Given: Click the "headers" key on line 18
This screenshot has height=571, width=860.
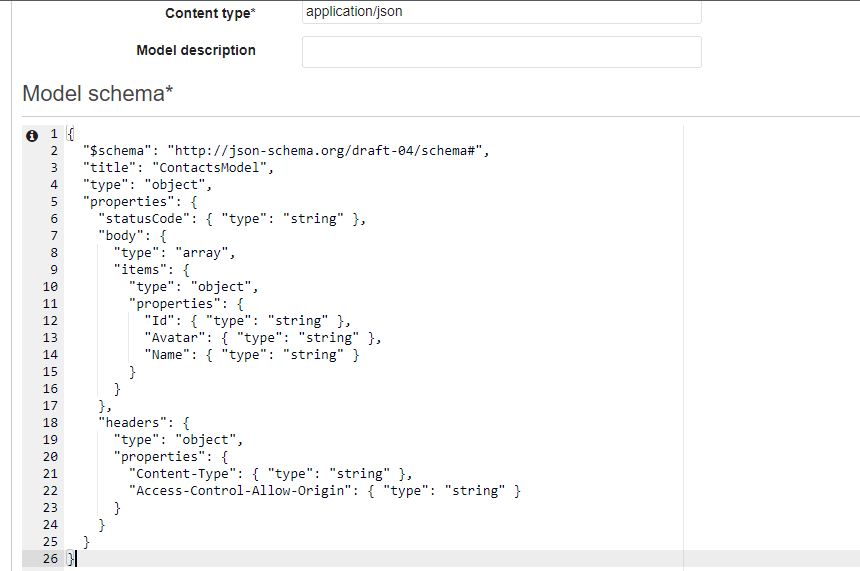Looking at the screenshot, I should 132,423.
